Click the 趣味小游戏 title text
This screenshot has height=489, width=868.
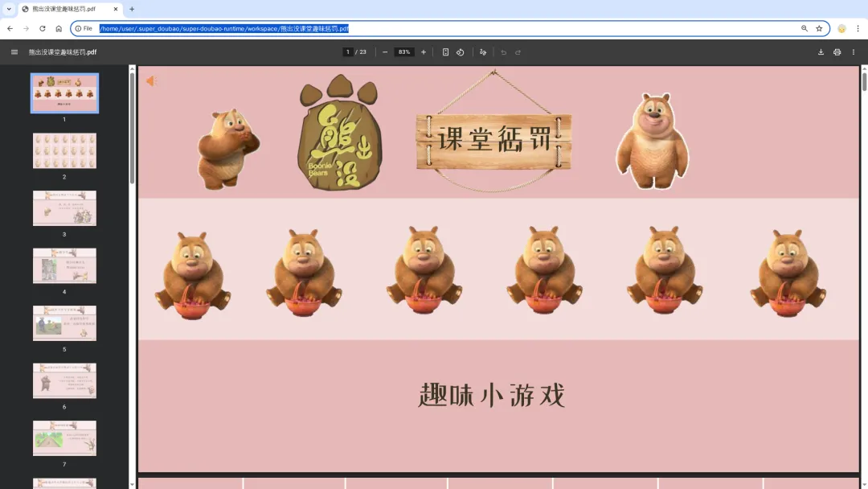(x=492, y=396)
